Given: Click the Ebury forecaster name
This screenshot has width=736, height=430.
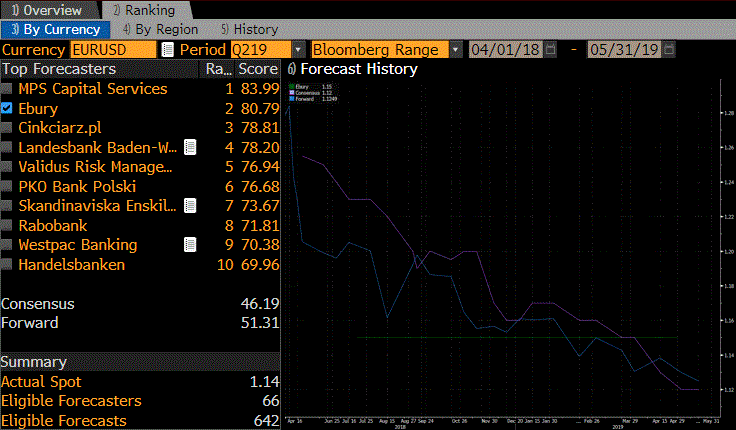Looking at the screenshot, I should [x=38, y=108].
